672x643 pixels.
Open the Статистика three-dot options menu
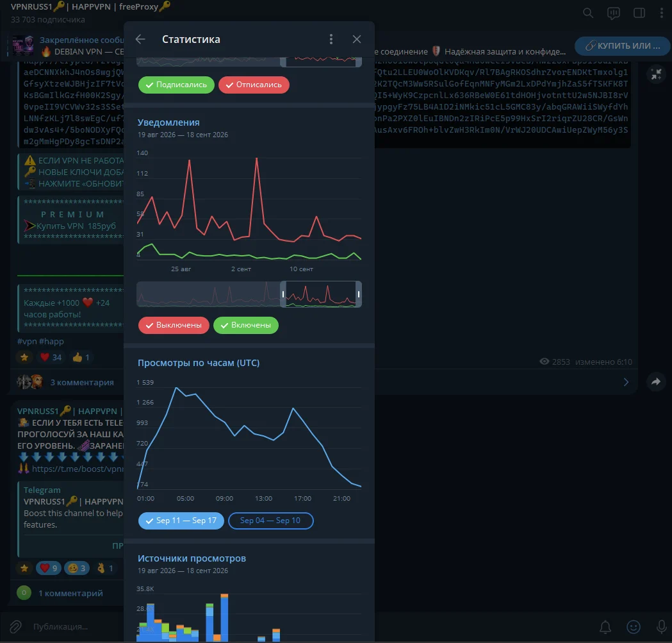[331, 39]
